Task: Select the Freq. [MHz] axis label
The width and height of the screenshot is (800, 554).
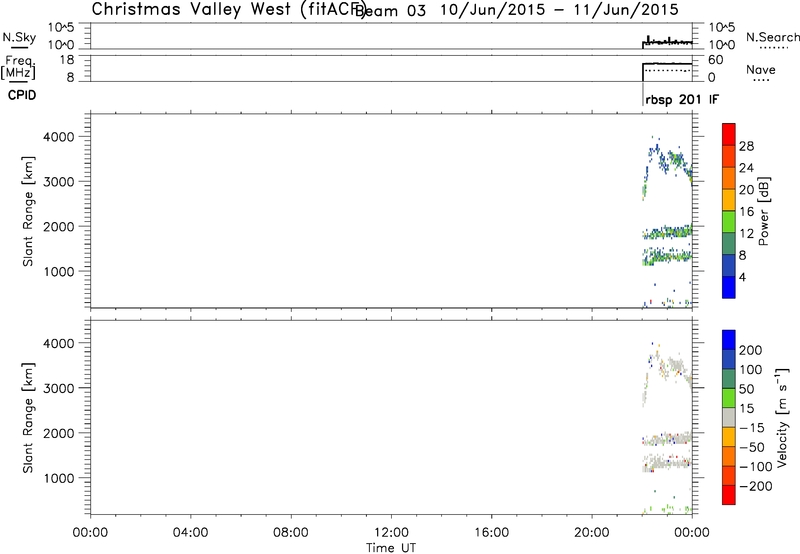Action: 19,67
